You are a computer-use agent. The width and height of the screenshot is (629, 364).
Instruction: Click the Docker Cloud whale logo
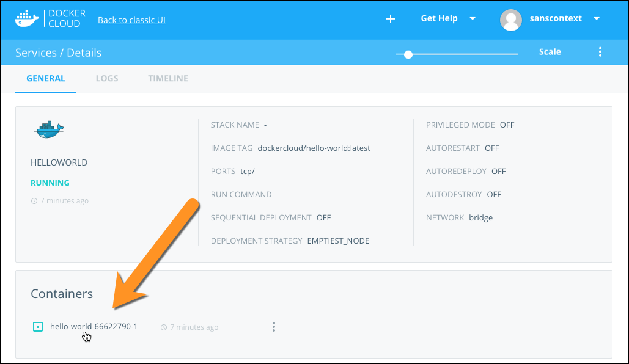tap(28, 19)
